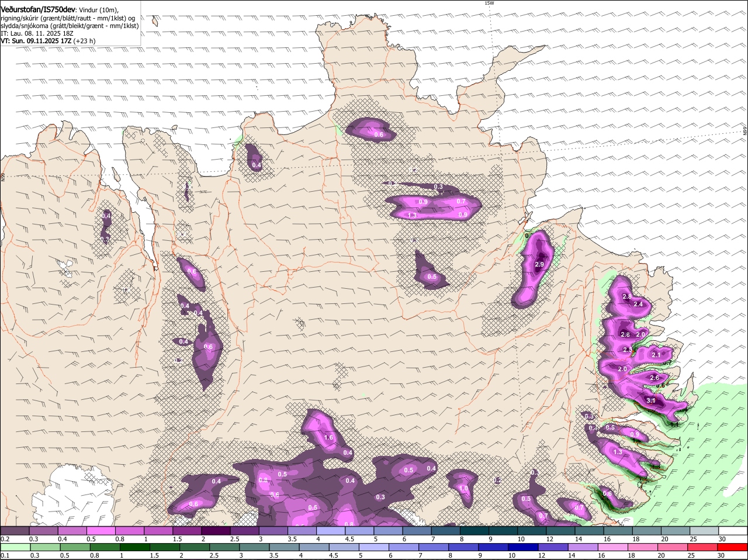Screen dimensions: 748x560
Task: Click the 2.9 precipitation value on the map
Action: point(539,265)
